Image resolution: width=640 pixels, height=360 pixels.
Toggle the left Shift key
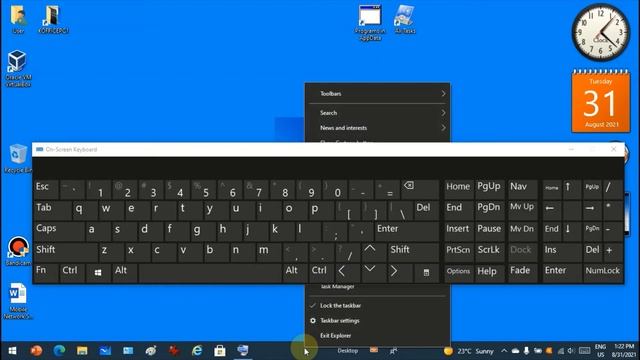(x=65, y=251)
